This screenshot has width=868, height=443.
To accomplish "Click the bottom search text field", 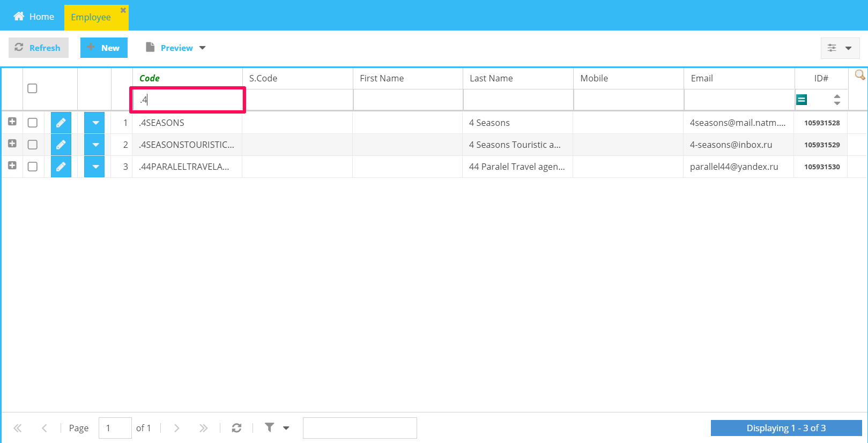I will pyautogui.click(x=360, y=428).
